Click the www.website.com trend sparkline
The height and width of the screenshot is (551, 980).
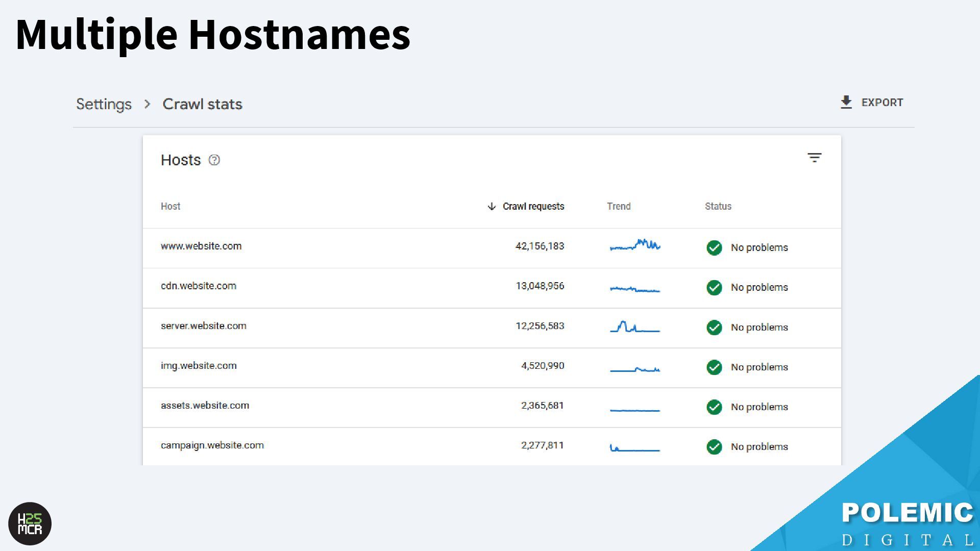[x=635, y=245]
